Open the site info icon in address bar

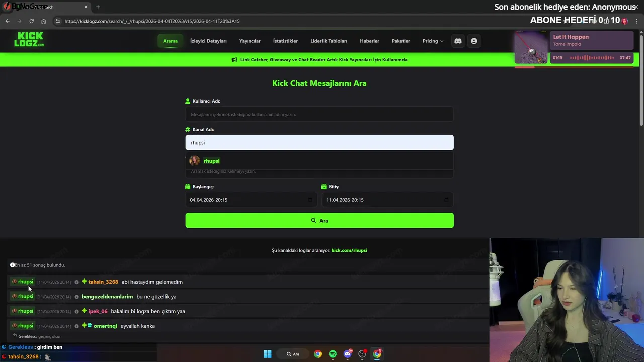click(x=58, y=21)
